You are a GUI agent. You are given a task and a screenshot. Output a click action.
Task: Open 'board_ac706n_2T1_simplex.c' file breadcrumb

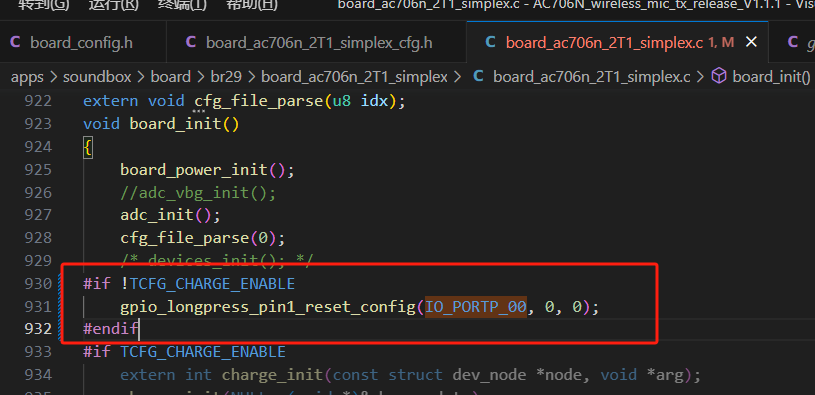pos(591,77)
